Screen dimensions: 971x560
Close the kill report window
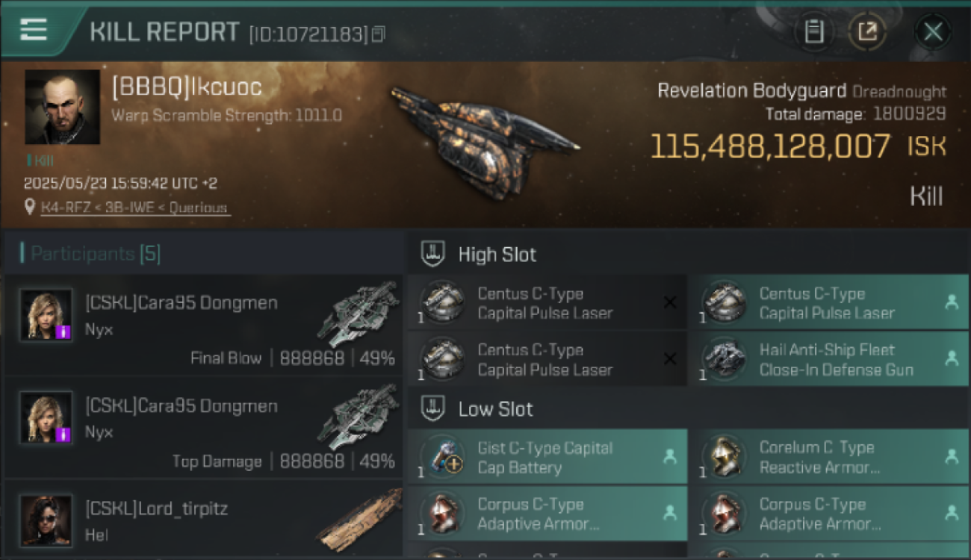(x=933, y=32)
